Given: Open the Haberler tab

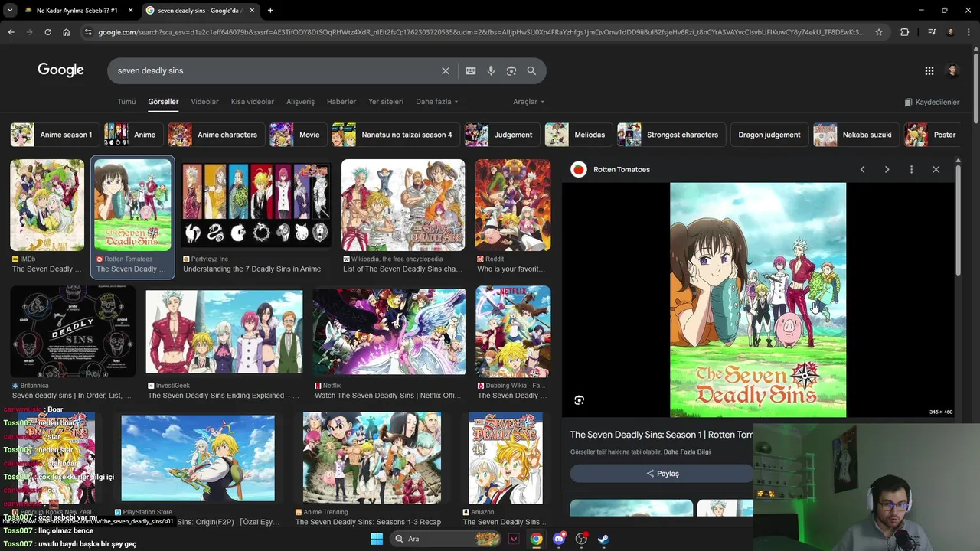Looking at the screenshot, I should (x=341, y=102).
